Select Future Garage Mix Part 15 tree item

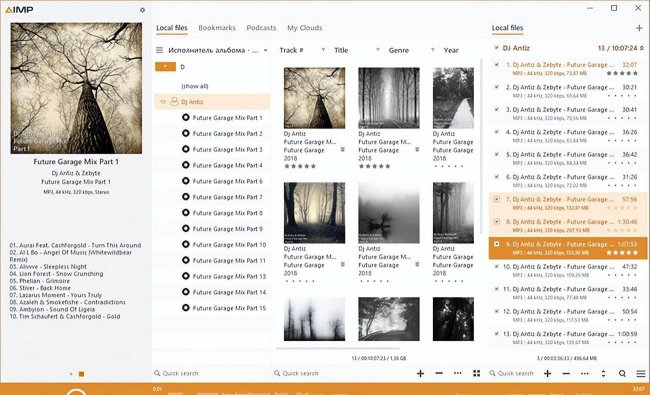coord(229,308)
